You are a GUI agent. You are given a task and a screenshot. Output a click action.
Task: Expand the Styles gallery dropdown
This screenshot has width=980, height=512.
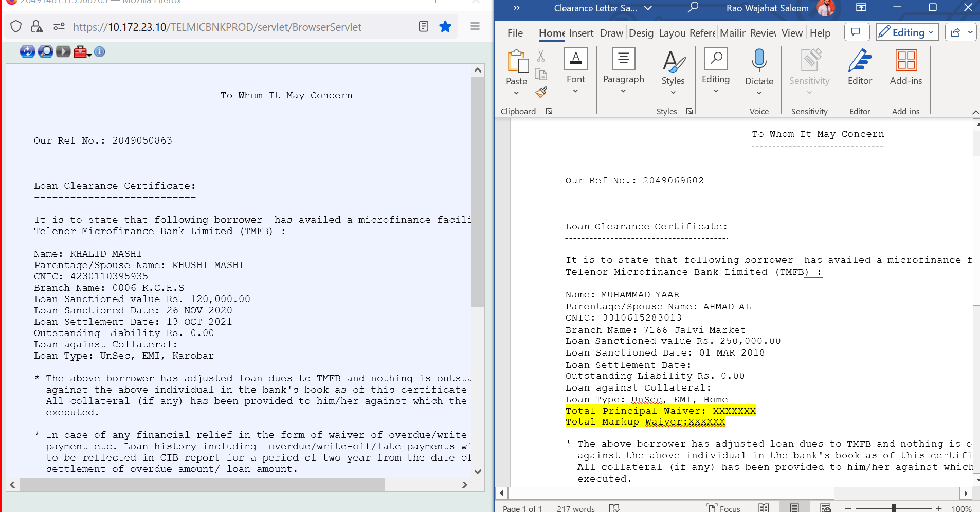pyautogui.click(x=673, y=93)
